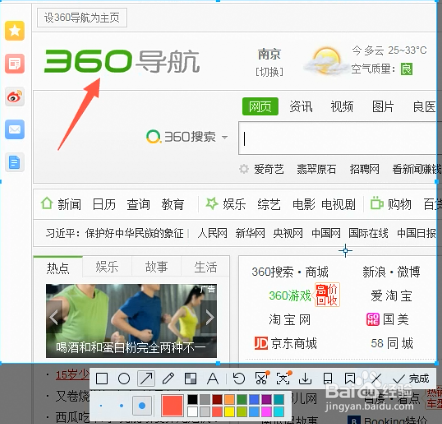442x424 pixels.
Task: Open the mail envelope sidebar icon
Action: pyautogui.click(x=15, y=129)
